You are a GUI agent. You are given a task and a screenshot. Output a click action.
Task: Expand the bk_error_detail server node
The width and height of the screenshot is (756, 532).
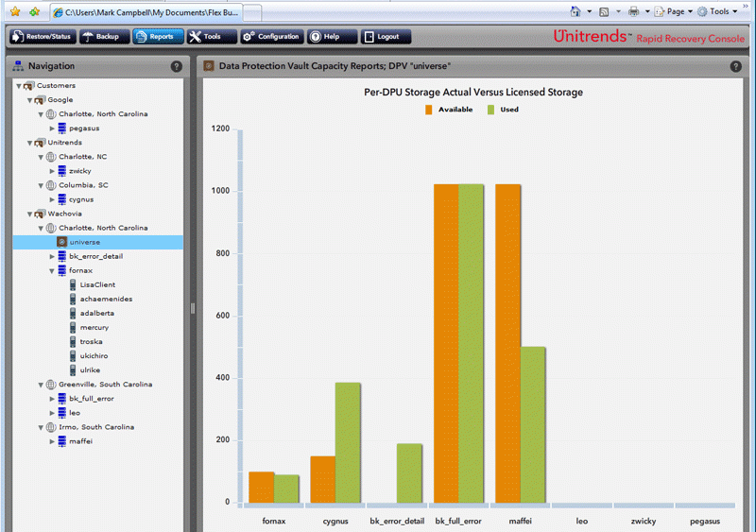(x=52, y=257)
